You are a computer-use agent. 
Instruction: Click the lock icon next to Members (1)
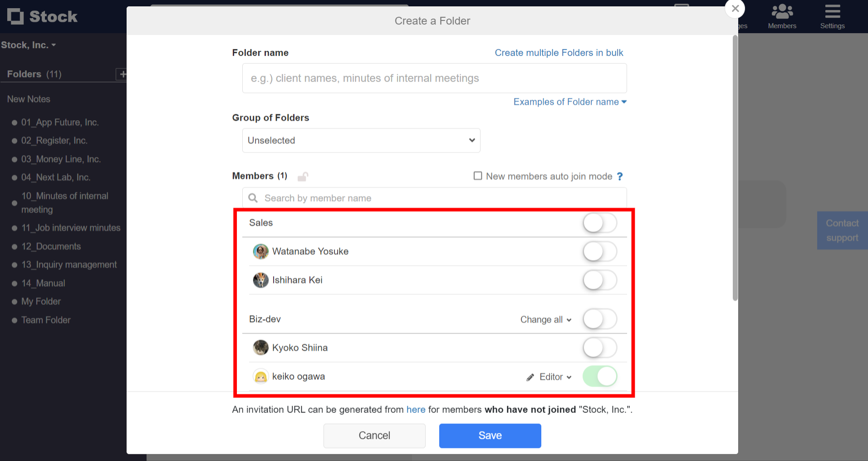click(x=303, y=176)
